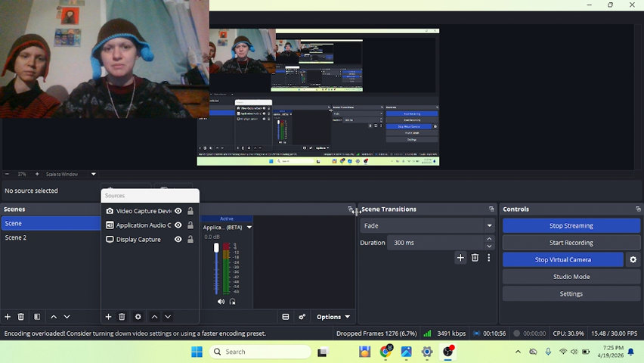
Task: Select the Active tab in audio mixer
Action: (x=227, y=219)
